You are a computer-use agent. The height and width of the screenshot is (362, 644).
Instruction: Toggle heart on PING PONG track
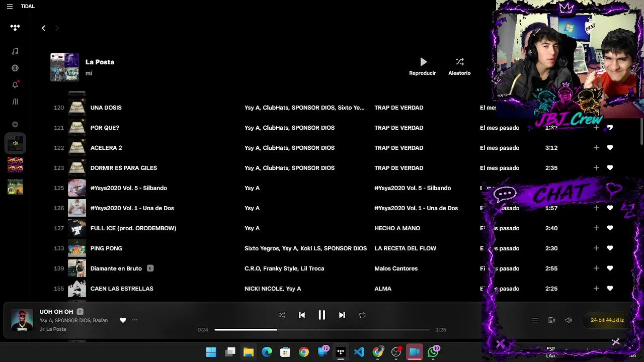(610, 248)
